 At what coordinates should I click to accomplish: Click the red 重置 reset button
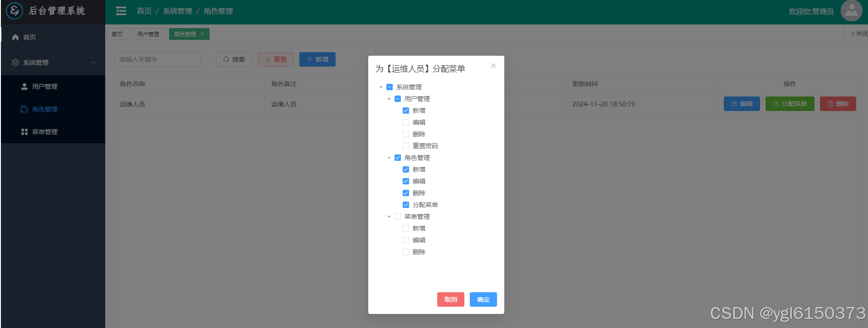[276, 59]
